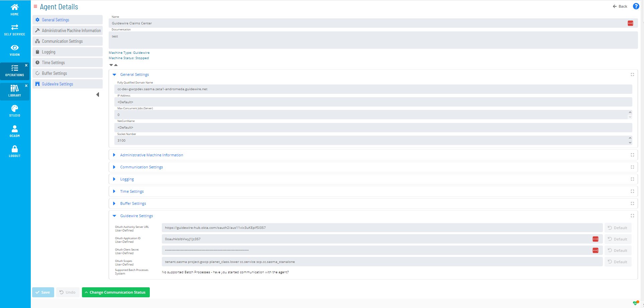Expand all sections with up-triangle icon
Image resolution: width=644 pixels, height=308 pixels.
tap(116, 65)
